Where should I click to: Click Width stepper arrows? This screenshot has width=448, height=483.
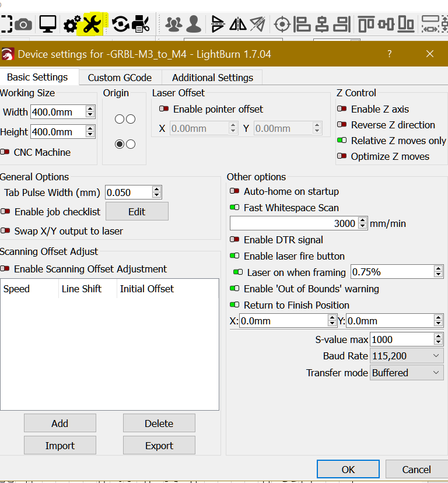[90, 111]
